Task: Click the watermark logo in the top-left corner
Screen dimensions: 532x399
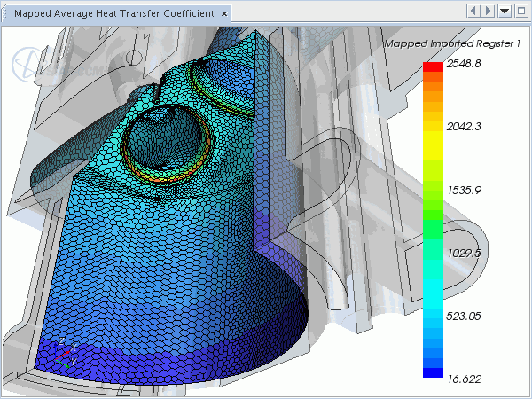Action: [x=25, y=64]
